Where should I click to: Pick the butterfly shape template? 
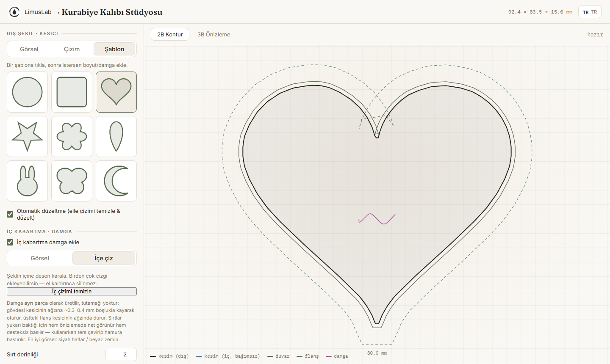coord(72,181)
